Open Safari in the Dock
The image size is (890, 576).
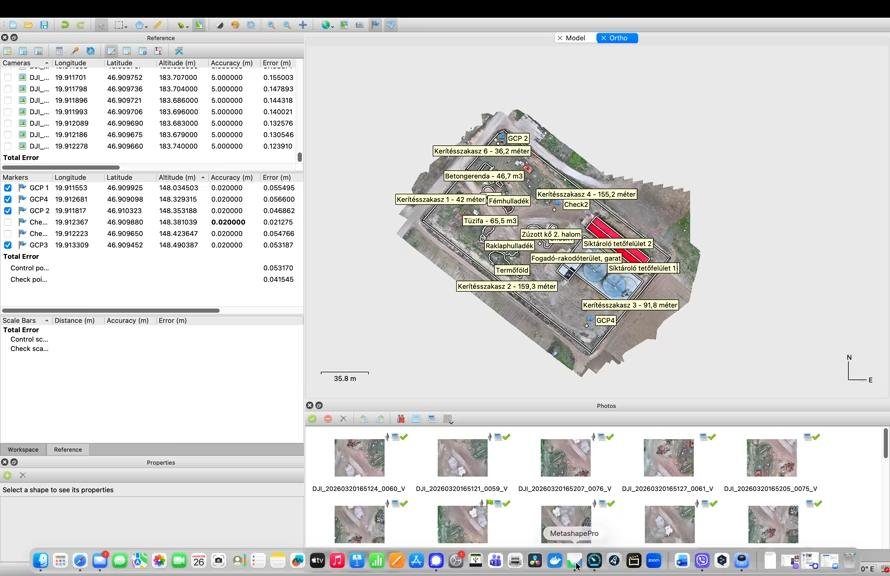tap(80, 561)
